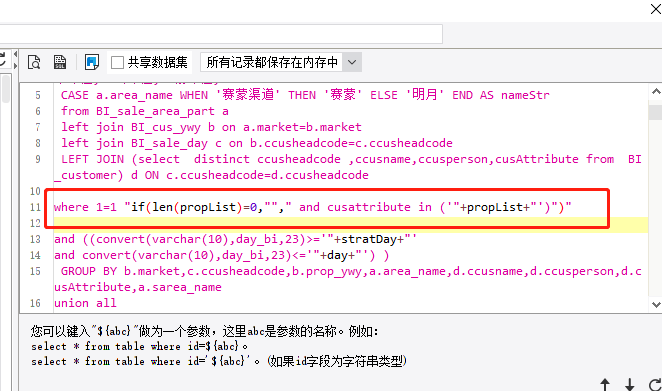This screenshot has height=391, width=662.
Task: Click 'from BI_sale_area_part a' on line 6
Action: [x=145, y=111]
